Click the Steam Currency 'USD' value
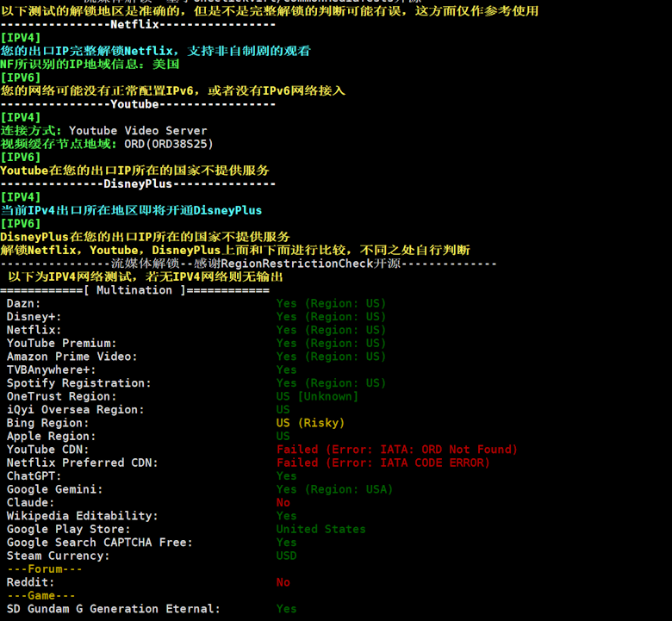The height and width of the screenshot is (621, 672). pyautogui.click(x=286, y=556)
